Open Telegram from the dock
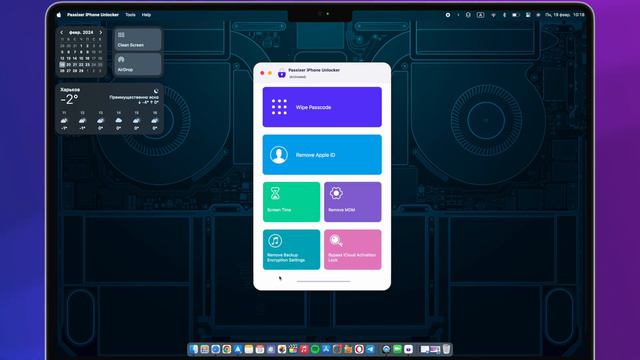640x360 pixels. click(370, 349)
